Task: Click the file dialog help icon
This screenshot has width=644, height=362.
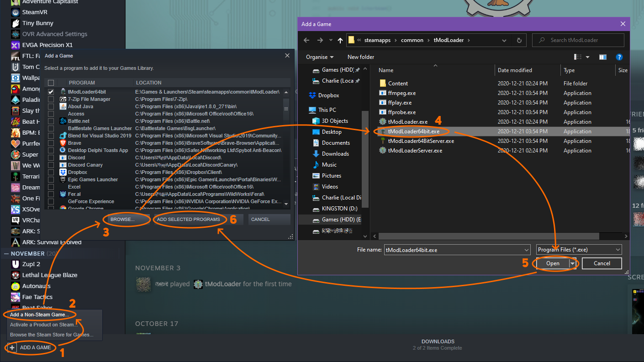Action: click(x=619, y=57)
